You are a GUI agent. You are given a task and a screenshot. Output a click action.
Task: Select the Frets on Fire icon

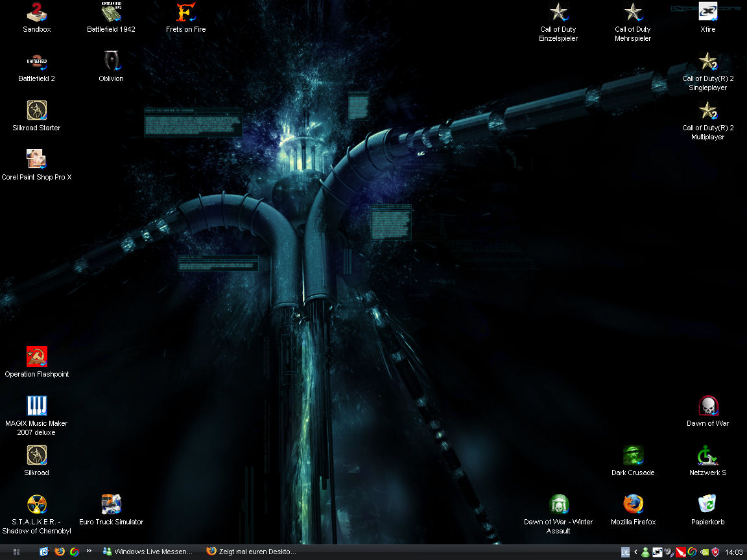[x=186, y=12]
